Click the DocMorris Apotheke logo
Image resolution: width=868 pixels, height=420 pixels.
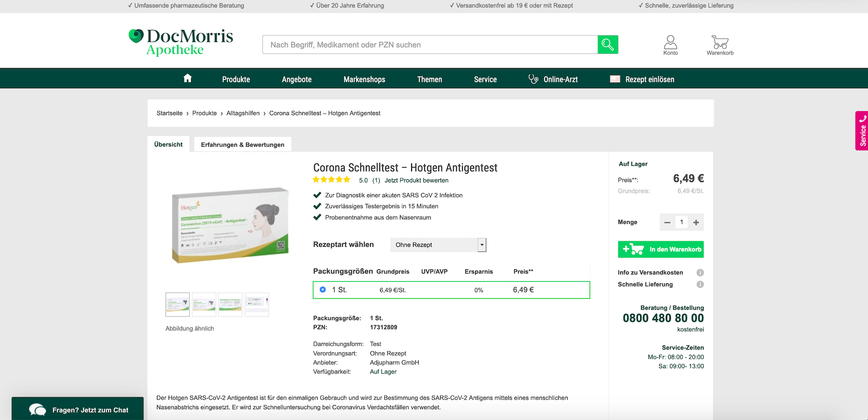coord(181,42)
